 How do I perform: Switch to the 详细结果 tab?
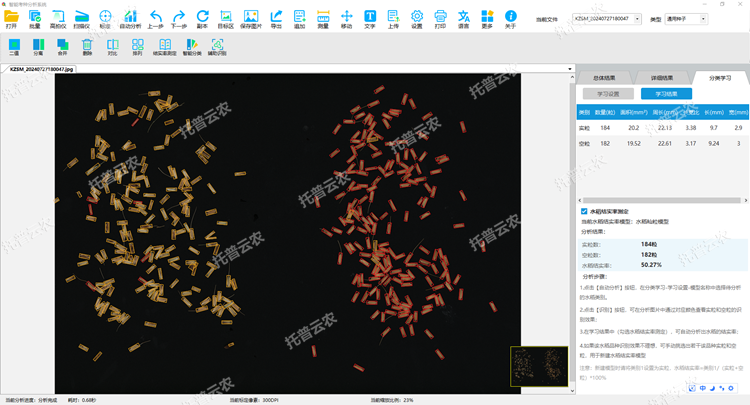662,77
